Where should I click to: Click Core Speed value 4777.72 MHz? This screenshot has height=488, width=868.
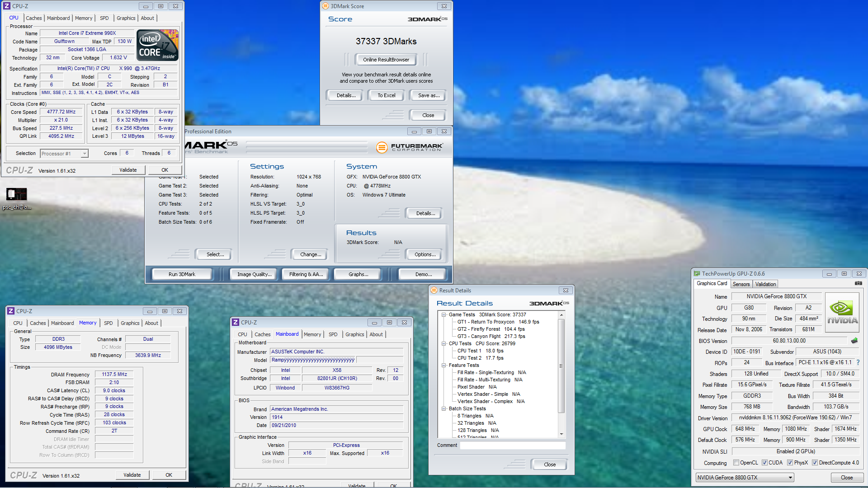[x=61, y=112]
